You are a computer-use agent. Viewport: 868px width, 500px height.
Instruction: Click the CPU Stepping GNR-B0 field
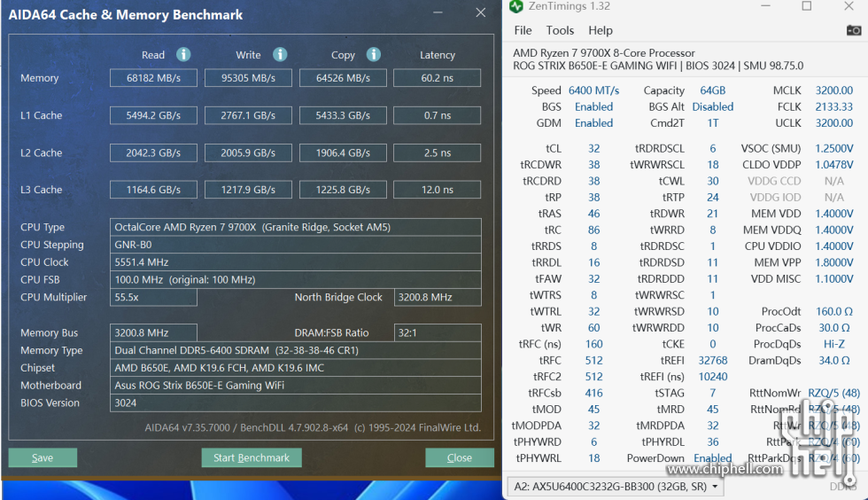296,245
